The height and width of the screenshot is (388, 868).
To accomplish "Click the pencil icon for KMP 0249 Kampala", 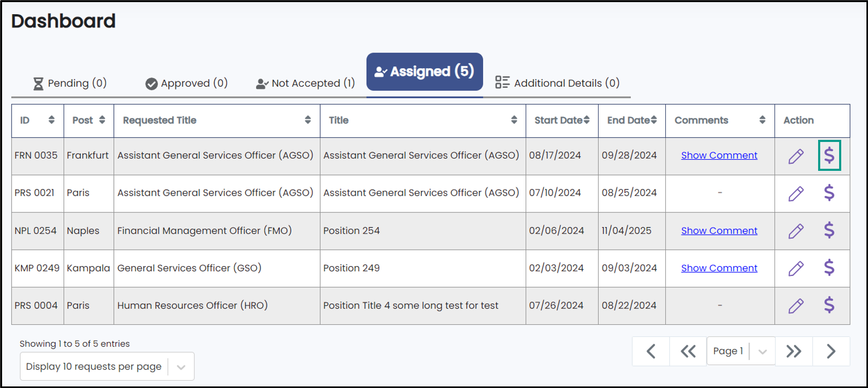I will (796, 269).
